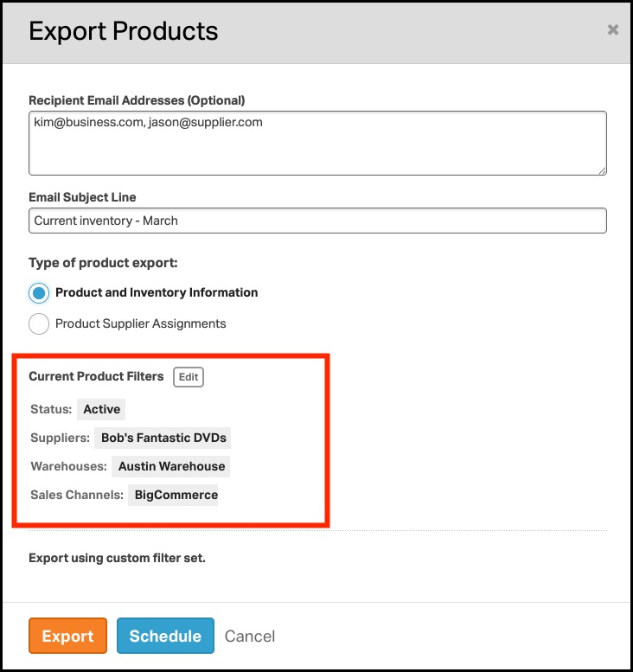Click the BigCommerce sales channel tag
The image size is (633, 672).
pyautogui.click(x=176, y=496)
